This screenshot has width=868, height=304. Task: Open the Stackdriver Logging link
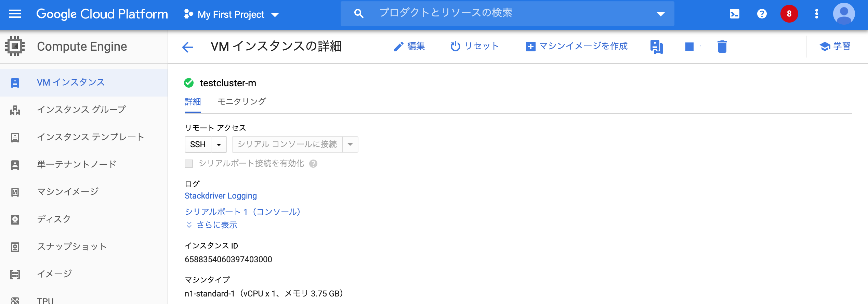(x=221, y=196)
